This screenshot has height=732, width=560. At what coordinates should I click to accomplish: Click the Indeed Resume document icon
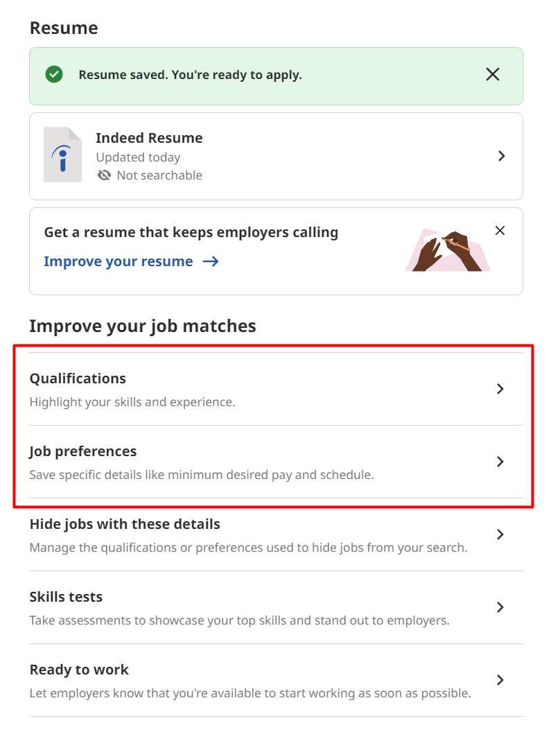point(62,155)
